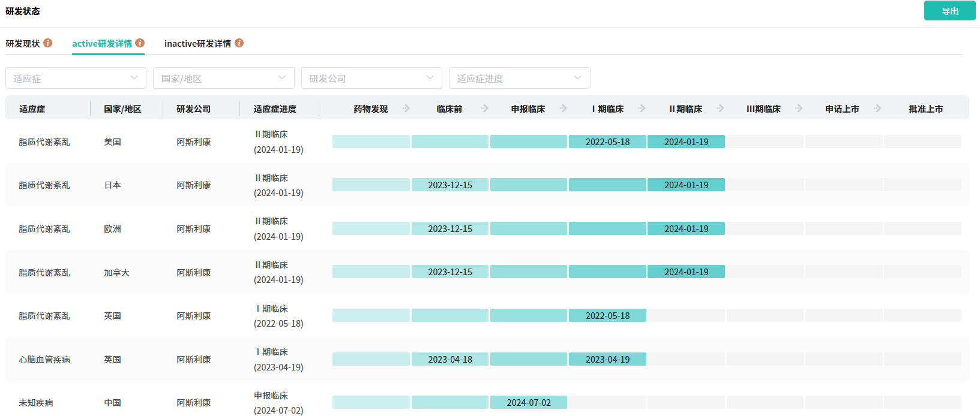Screen dimensions: 980x416
Task: Click the 适应症 column header
Action: click(x=32, y=109)
